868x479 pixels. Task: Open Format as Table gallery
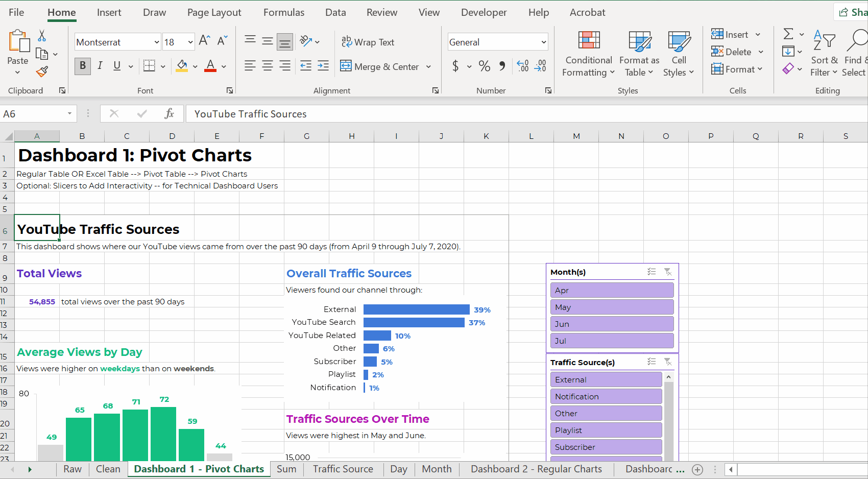[x=639, y=54]
